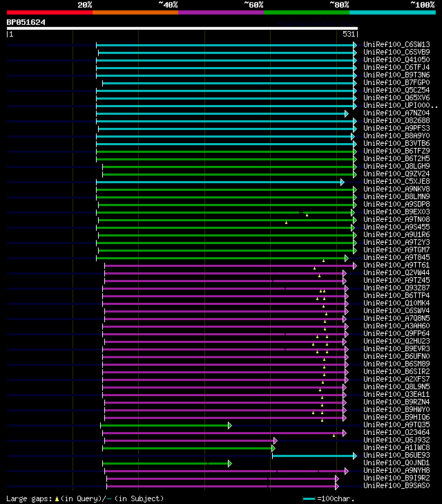Select the UniRef100_A9NYH8 label
The height and width of the screenshot is (504, 442).
coord(396,471)
